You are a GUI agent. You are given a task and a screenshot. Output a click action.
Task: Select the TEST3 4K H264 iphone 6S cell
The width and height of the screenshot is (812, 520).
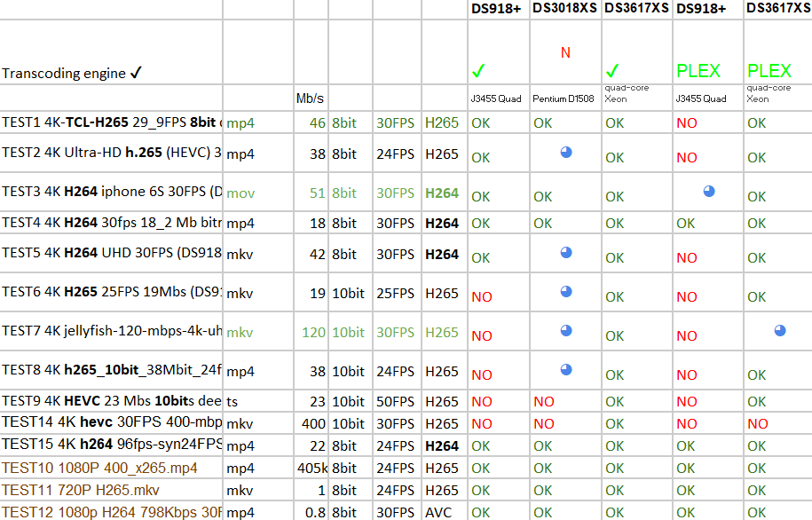(x=111, y=192)
